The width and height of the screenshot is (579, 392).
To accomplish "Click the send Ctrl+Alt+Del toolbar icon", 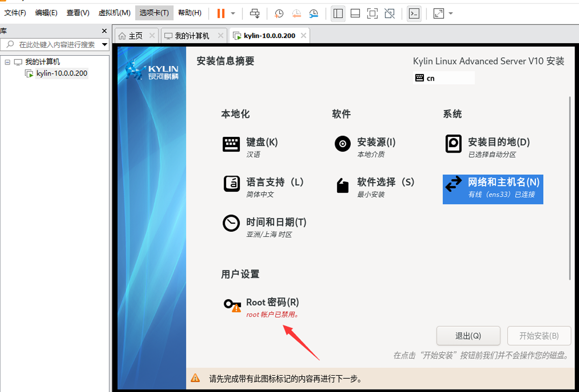I will 255,14.
